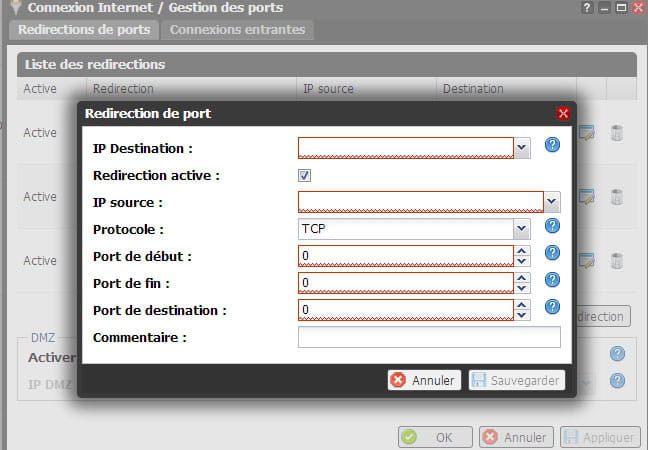Image resolution: width=648 pixels, height=450 pixels.
Task: Focus the IP source input field
Action: tap(421, 202)
